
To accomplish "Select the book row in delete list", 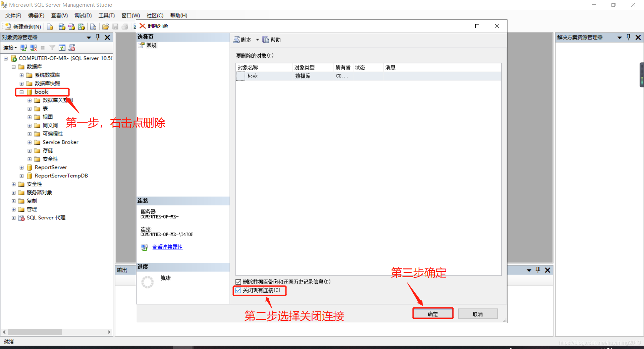I will click(368, 76).
